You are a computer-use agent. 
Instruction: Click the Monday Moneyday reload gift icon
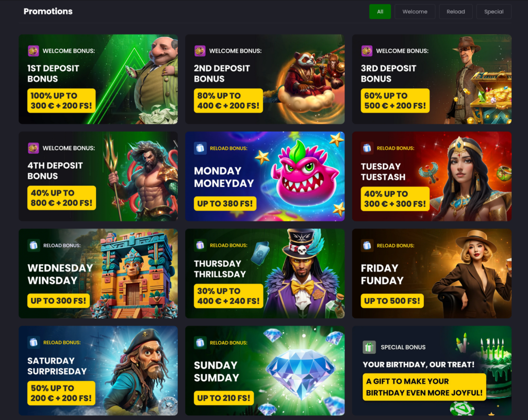[x=200, y=148]
